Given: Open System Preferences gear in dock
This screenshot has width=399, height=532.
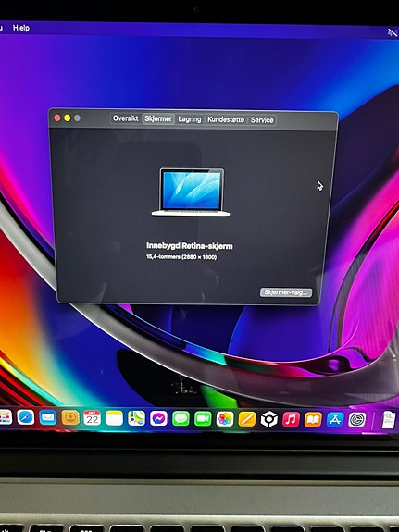Looking at the screenshot, I should click(357, 420).
